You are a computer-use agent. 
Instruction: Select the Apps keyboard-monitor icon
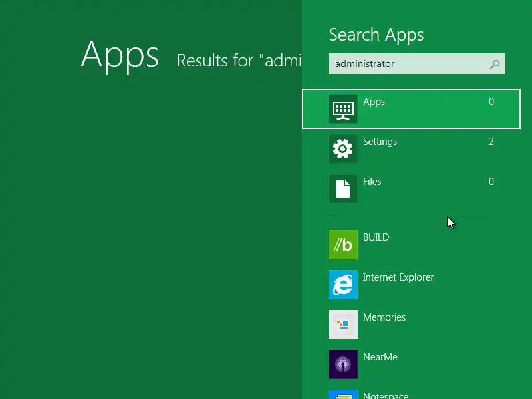(342, 109)
